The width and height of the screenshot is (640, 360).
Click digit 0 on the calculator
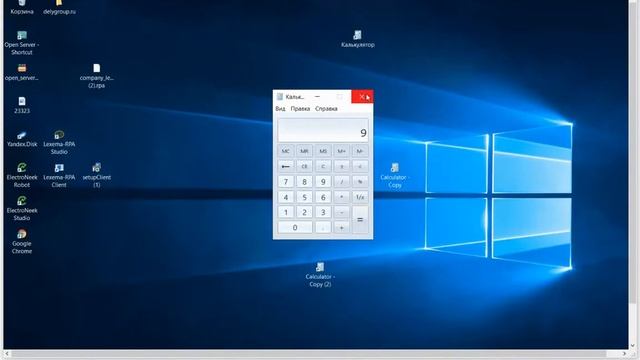pos(295,227)
